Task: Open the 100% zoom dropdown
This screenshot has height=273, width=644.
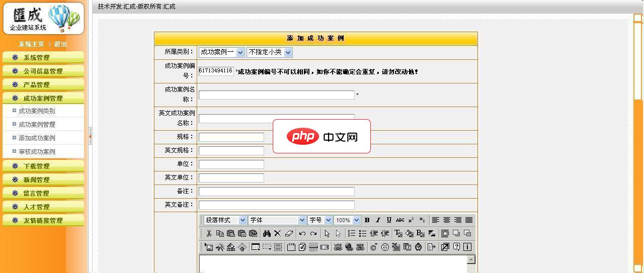Action: [347, 220]
